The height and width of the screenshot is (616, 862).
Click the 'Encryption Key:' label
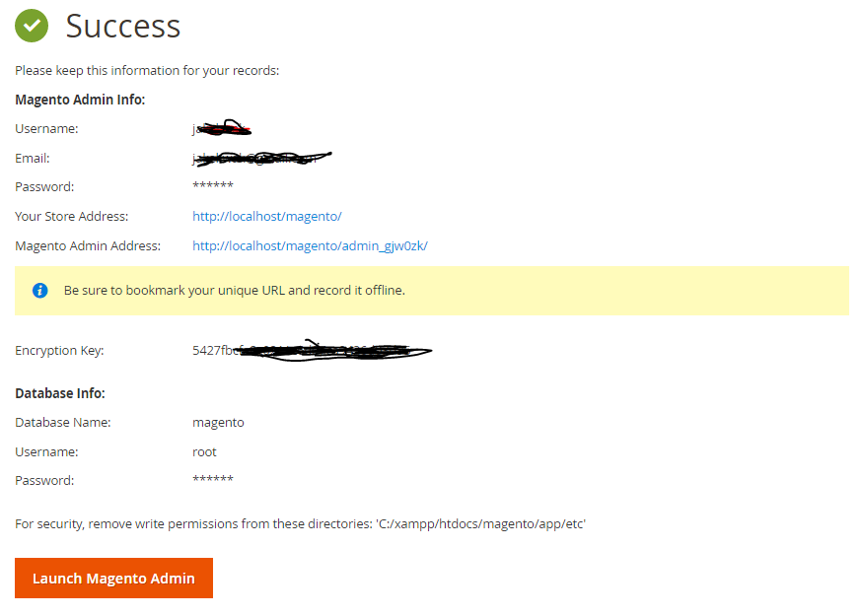point(59,351)
